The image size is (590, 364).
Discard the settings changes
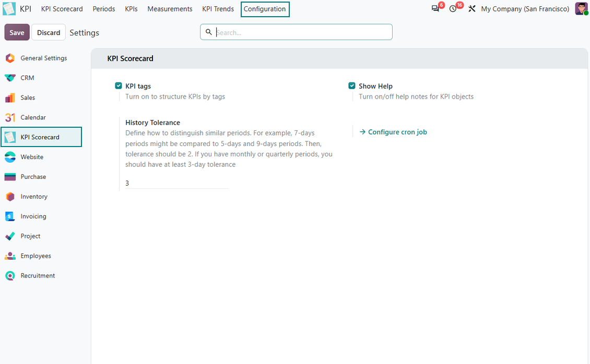(x=49, y=32)
